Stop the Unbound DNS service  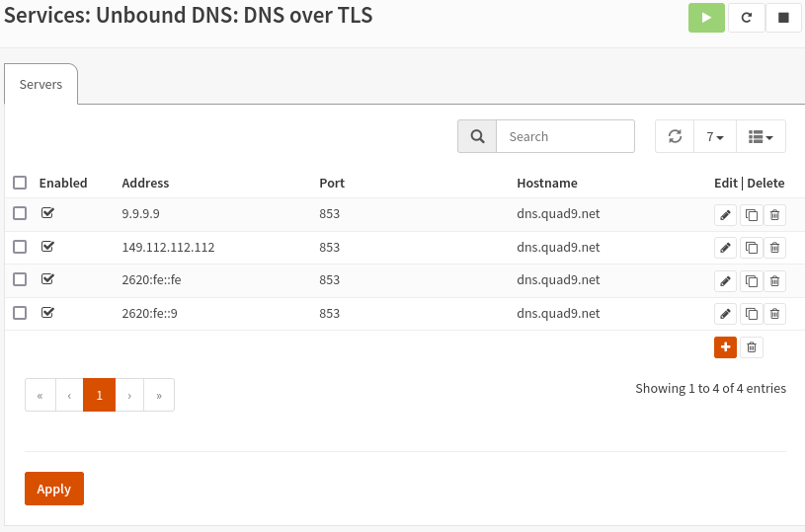[783, 18]
